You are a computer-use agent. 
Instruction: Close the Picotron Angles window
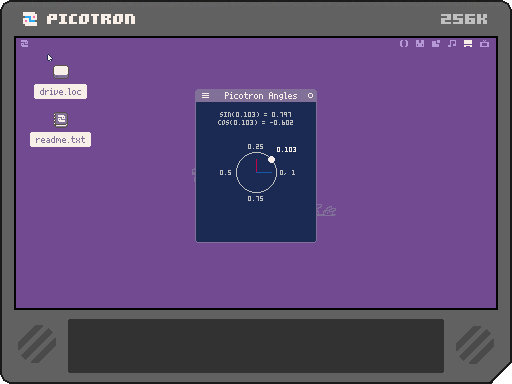pyautogui.click(x=310, y=96)
